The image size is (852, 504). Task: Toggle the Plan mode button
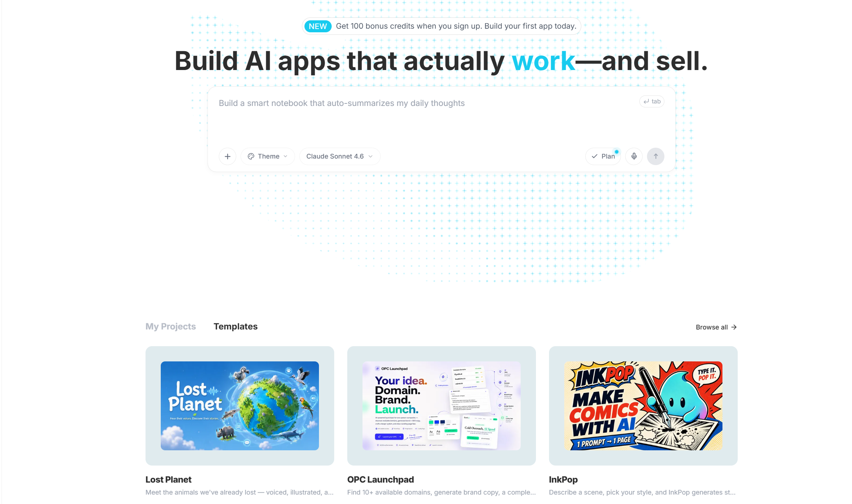pyautogui.click(x=603, y=156)
